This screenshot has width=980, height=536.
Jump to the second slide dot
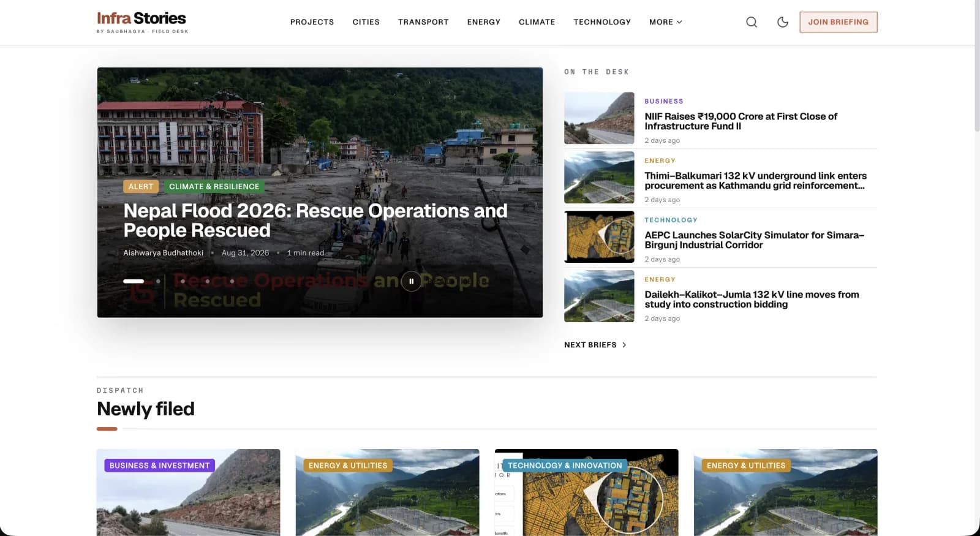(x=158, y=281)
